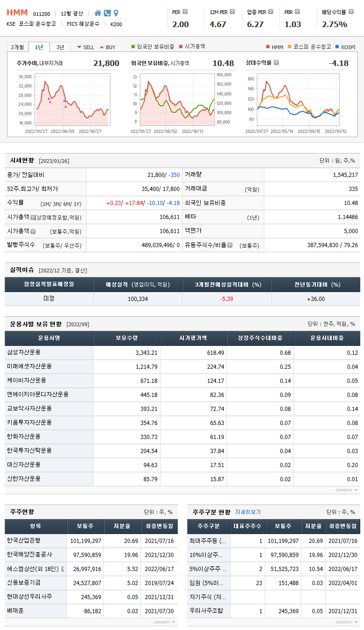Click 코스피 운수창고 sector label

(x=37, y=24)
